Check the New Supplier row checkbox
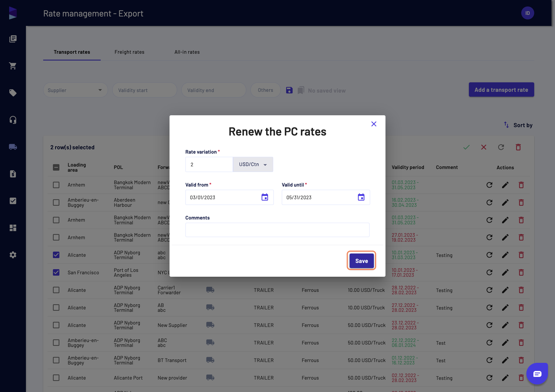Viewport: 555px width, 392px height. (56, 325)
